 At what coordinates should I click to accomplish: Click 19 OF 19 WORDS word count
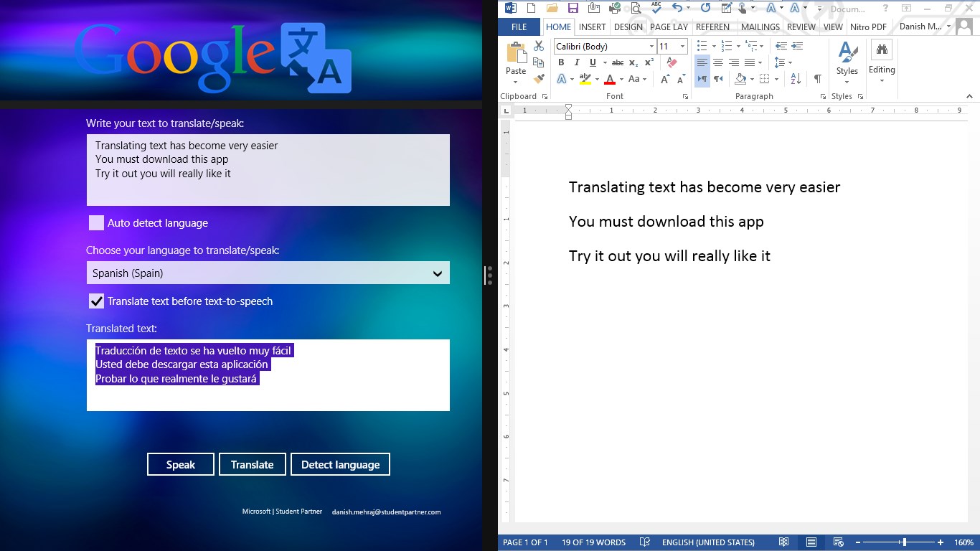(593, 542)
